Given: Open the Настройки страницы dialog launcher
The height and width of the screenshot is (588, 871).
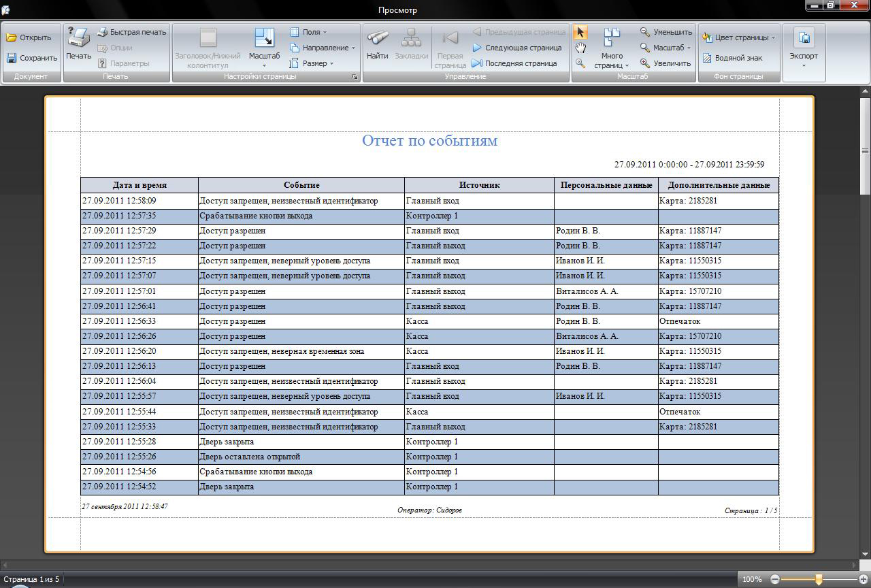Looking at the screenshot, I should click(x=355, y=78).
